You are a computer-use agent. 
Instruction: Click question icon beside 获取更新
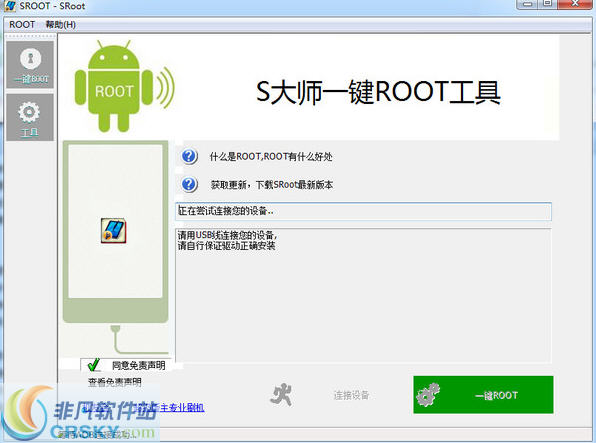(x=189, y=184)
